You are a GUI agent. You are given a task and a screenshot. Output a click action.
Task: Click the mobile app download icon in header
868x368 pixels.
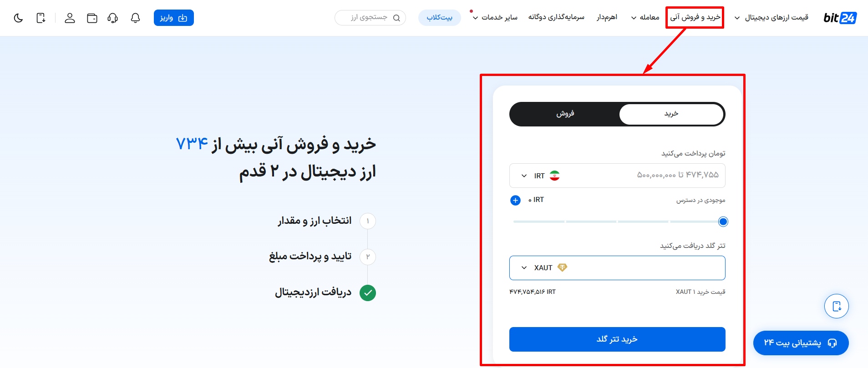point(41,18)
